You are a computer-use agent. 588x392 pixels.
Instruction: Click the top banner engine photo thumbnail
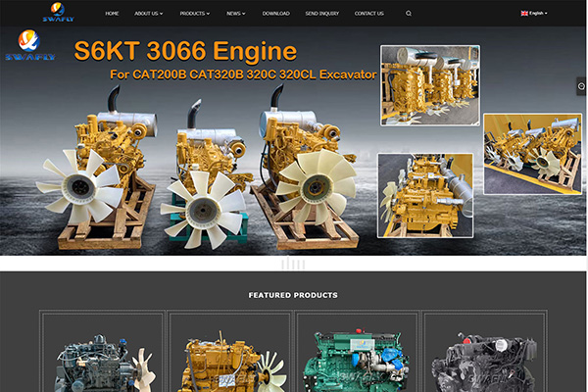pyautogui.click(x=430, y=85)
